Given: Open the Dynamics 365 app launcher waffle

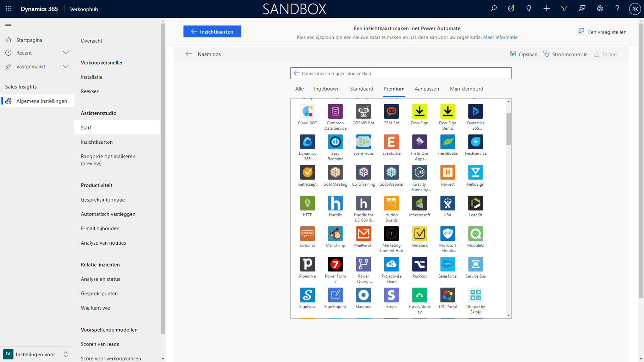Looking at the screenshot, I should pyautogui.click(x=9, y=9).
